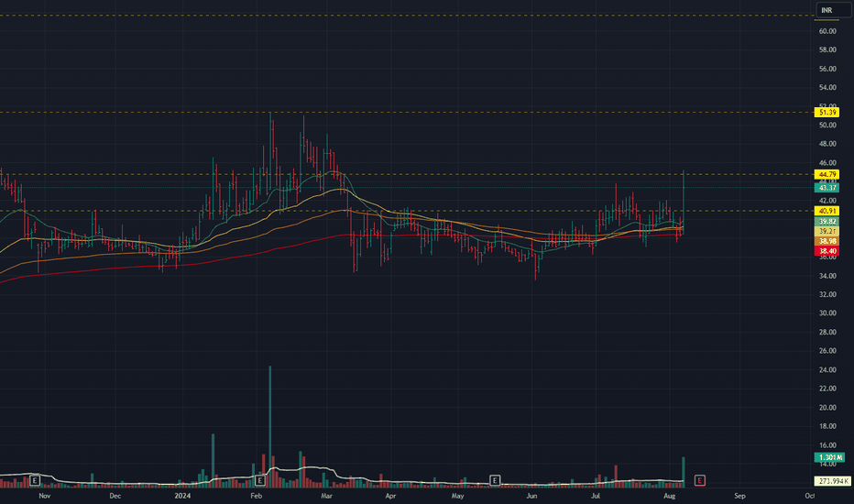Select the 44.79 horizontal line price label
This screenshot has height=504, width=854.
[827, 174]
